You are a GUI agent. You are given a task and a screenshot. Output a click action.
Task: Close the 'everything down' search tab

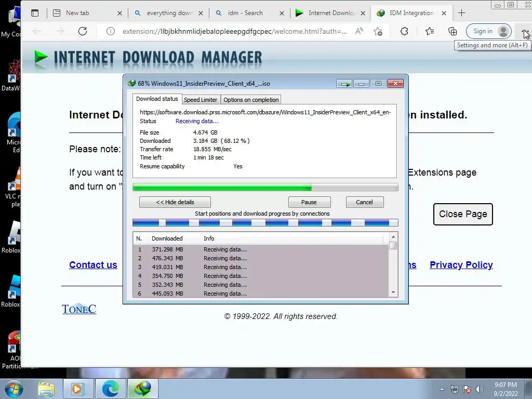(201, 13)
